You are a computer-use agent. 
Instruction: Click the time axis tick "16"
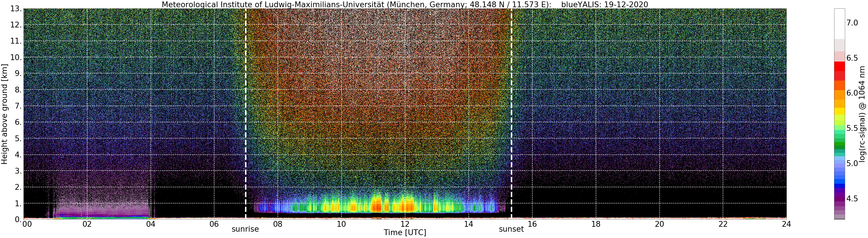pyautogui.click(x=532, y=224)
